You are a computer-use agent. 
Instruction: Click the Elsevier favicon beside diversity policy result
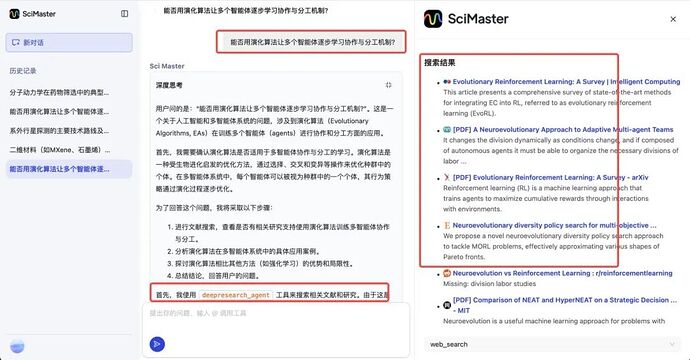point(447,225)
